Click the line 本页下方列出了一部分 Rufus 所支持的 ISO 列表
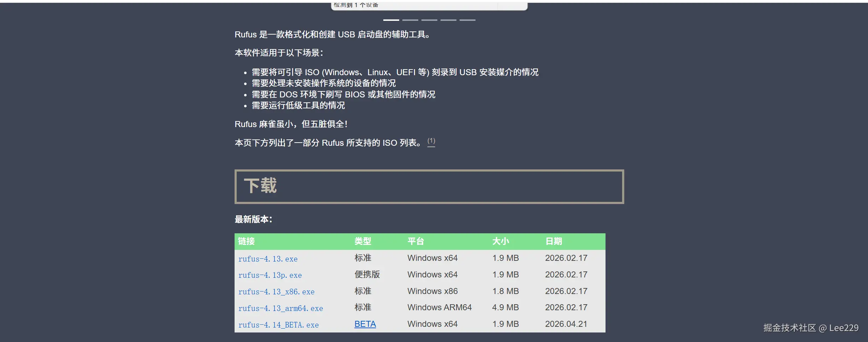Viewport: 868px width, 342px height. pyautogui.click(x=328, y=143)
